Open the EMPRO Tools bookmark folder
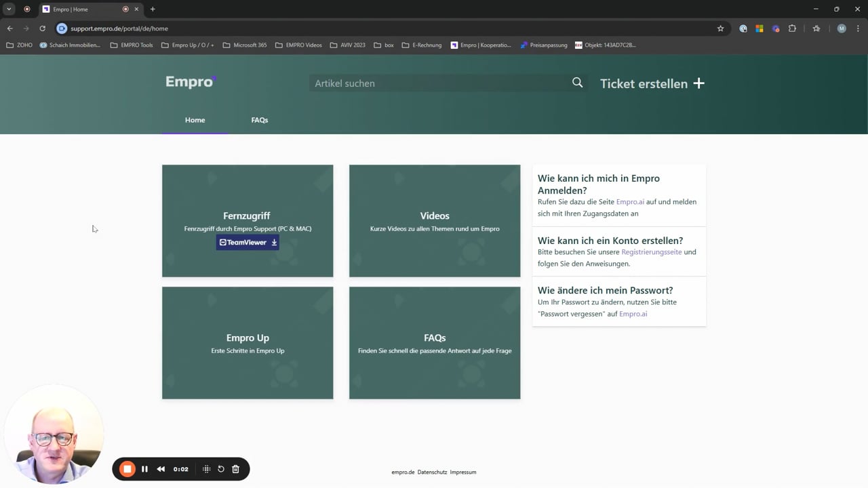 coord(132,45)
